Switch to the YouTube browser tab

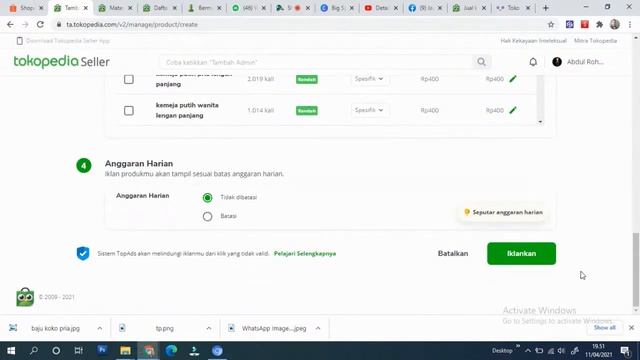381,8
